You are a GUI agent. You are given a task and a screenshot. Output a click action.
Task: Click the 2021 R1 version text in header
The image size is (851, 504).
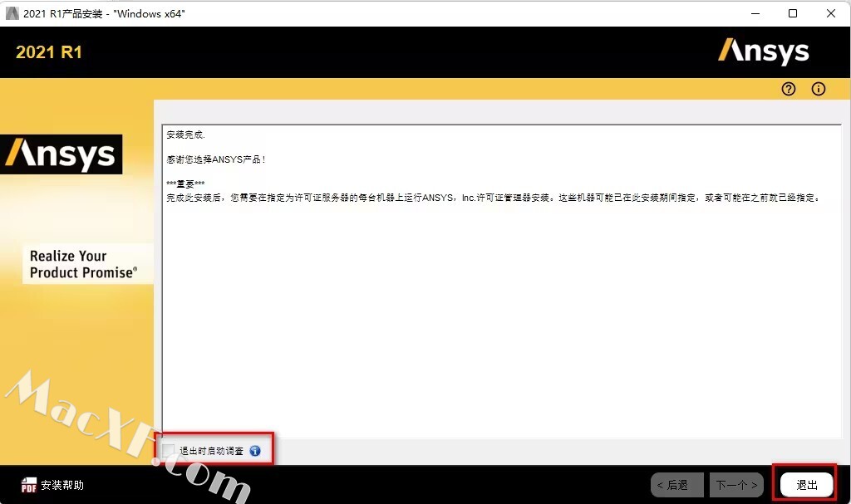[49, 52]
